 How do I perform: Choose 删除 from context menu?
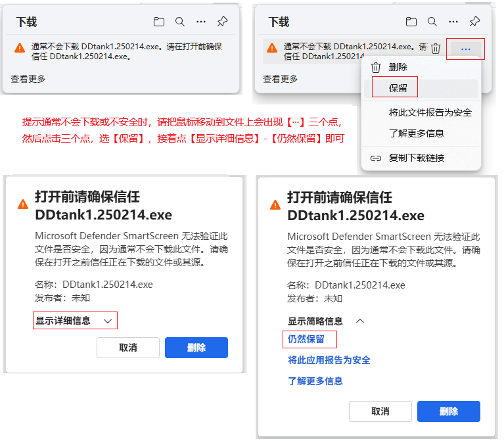pyautogui.click(x=421, y=68)
